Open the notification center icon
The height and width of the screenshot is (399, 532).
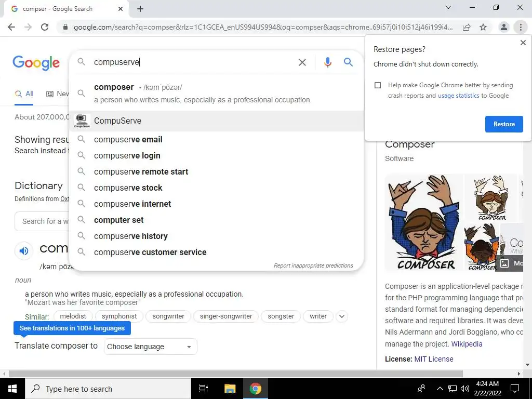pyautogui.click(x=515, y=389)
